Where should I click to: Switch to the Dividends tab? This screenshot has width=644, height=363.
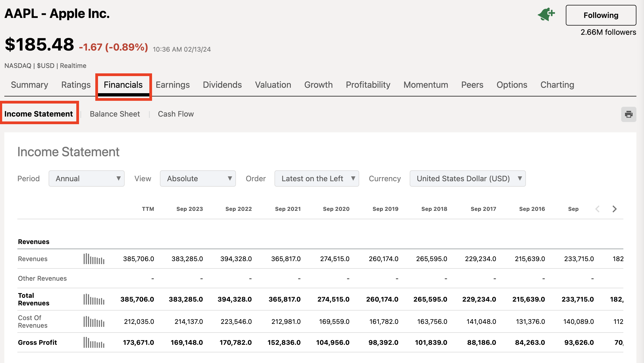tap(222, 85)
